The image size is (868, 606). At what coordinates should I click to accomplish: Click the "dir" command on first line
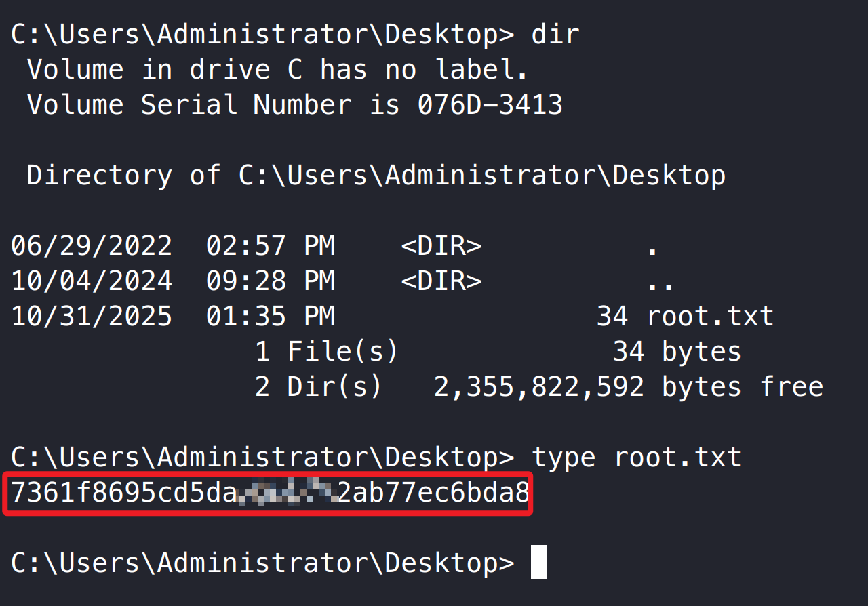pyautogui.click(x=555, y=34)
